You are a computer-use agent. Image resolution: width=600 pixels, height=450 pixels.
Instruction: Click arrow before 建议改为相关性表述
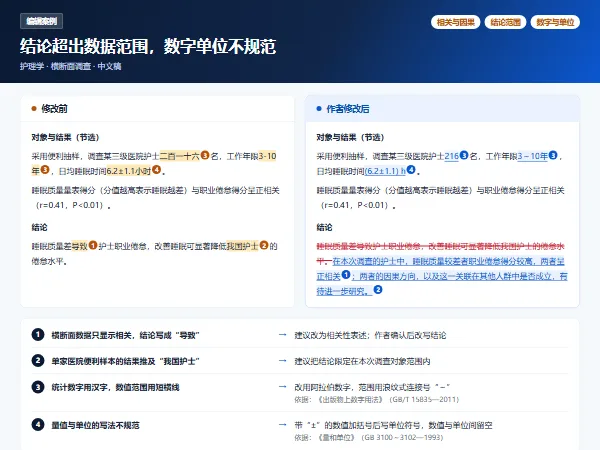pyautogui.click(x=282, y=335)
